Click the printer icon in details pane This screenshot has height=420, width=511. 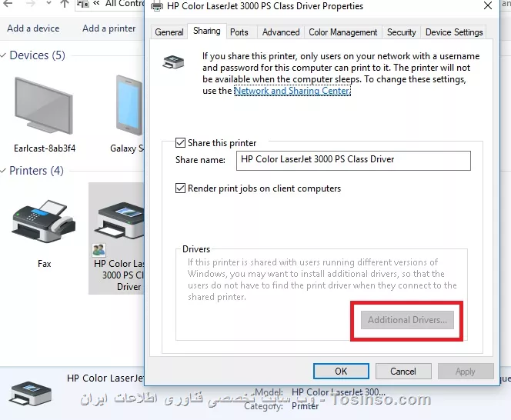(31, 394)
